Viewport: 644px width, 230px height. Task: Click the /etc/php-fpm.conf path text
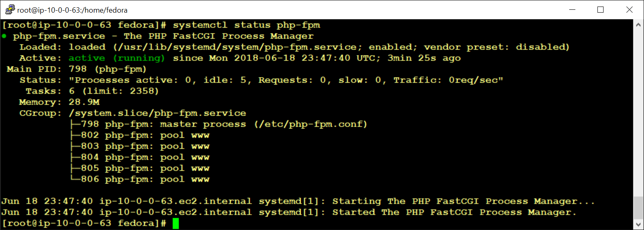point(311,124)
